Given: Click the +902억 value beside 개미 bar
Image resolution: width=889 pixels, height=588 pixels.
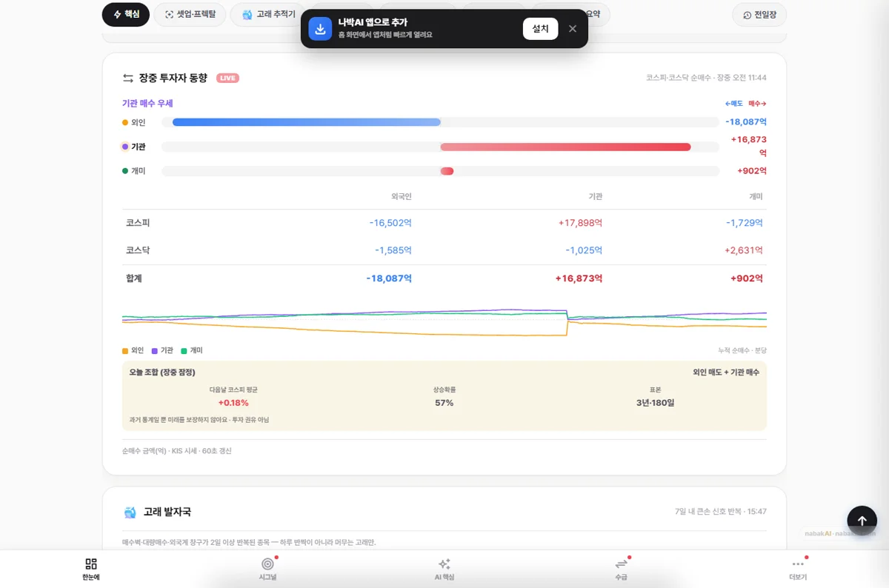Looking at the screenshot, I should (752, 171).
